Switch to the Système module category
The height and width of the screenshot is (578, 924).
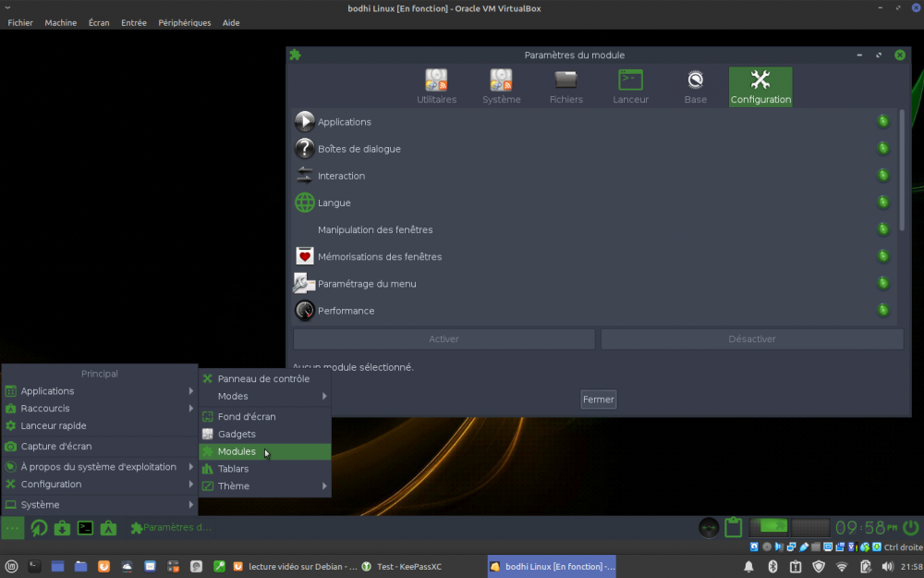[x=501, y=86]
